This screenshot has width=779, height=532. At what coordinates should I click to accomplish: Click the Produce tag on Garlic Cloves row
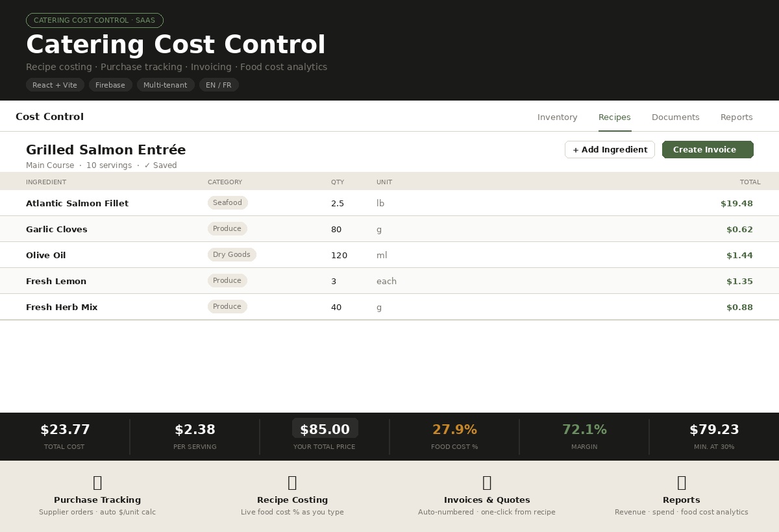(227, 229)
